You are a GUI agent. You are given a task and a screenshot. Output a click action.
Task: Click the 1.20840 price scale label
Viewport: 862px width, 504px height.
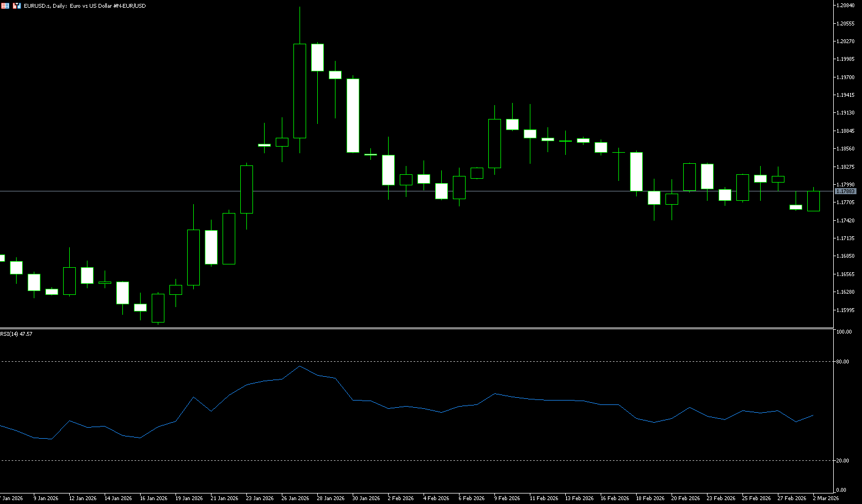(845, 6)
